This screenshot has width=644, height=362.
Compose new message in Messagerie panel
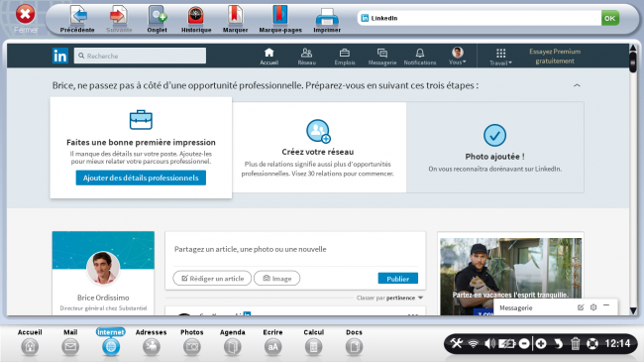(581, 307)
